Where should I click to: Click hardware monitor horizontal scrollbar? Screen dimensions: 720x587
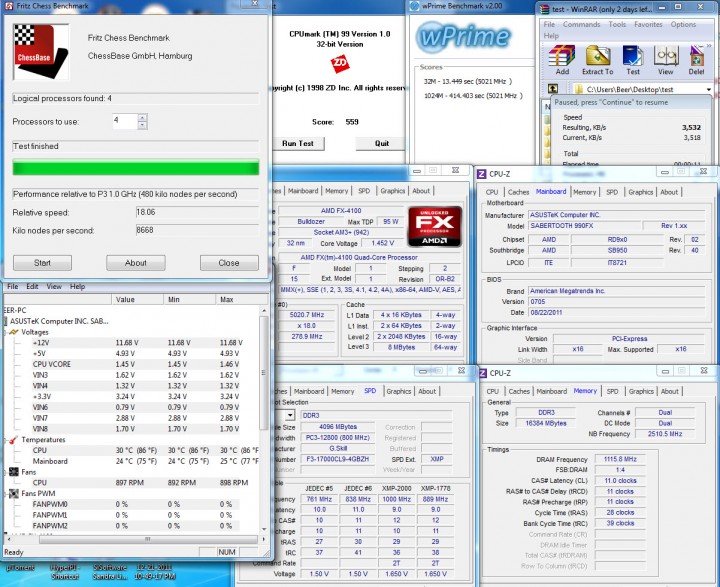148,539
